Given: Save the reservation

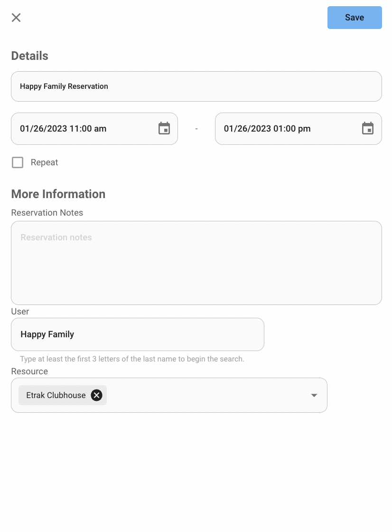Looking at the screenshot, I should click(355, 18).
